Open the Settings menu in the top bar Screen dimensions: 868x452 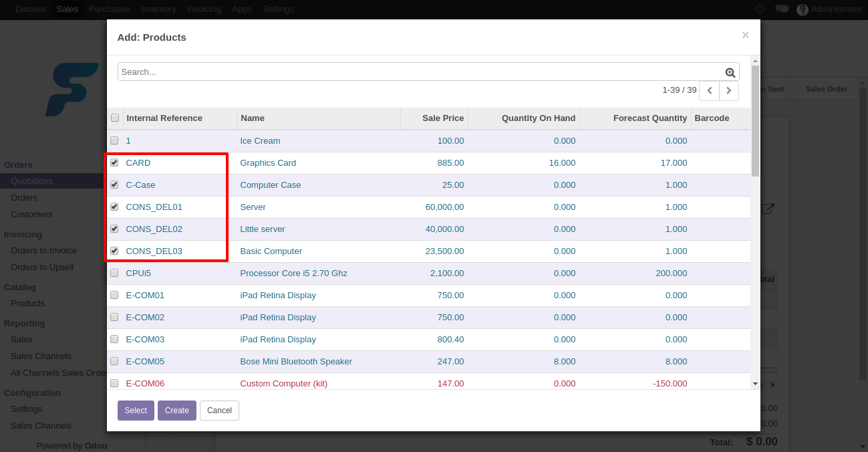[x=278, y=9]
